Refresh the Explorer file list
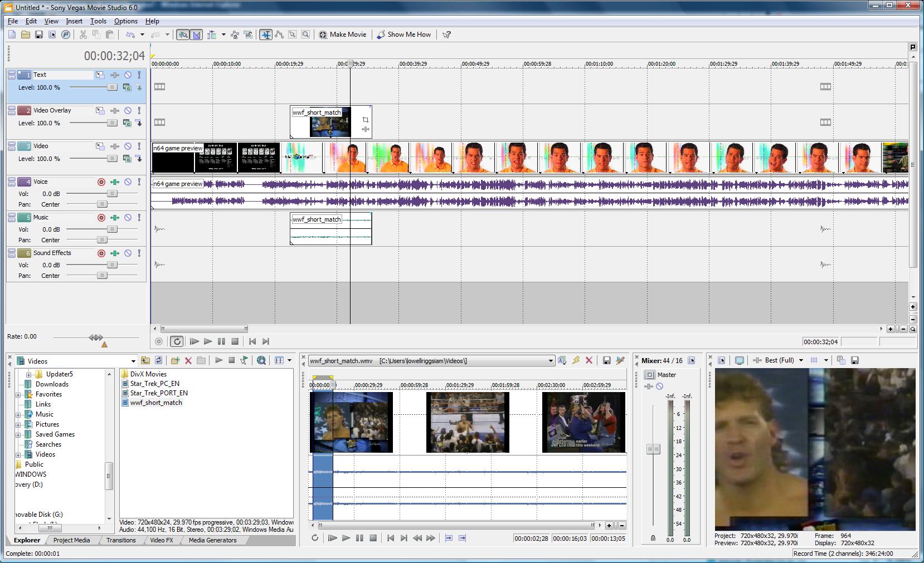Viewport: 924px width, 563px height. click(159, 360)
